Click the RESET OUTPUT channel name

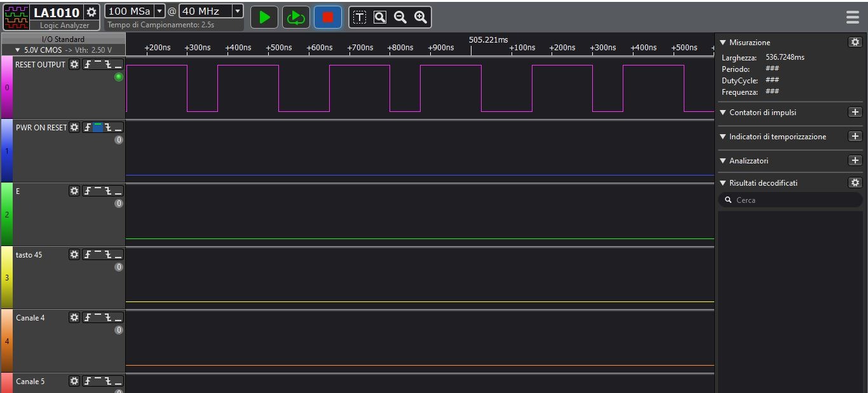point(41,65)
